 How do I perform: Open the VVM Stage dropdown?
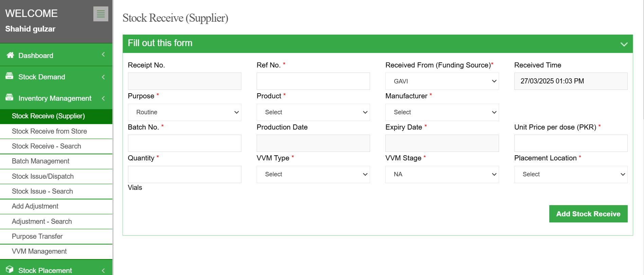coord(442,174)
